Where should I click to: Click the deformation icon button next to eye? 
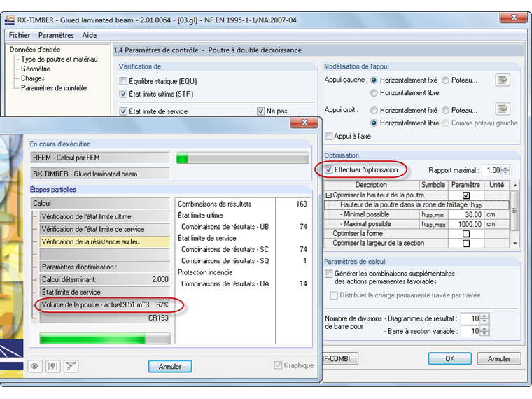pyautogui.click(x=53, y=366)
